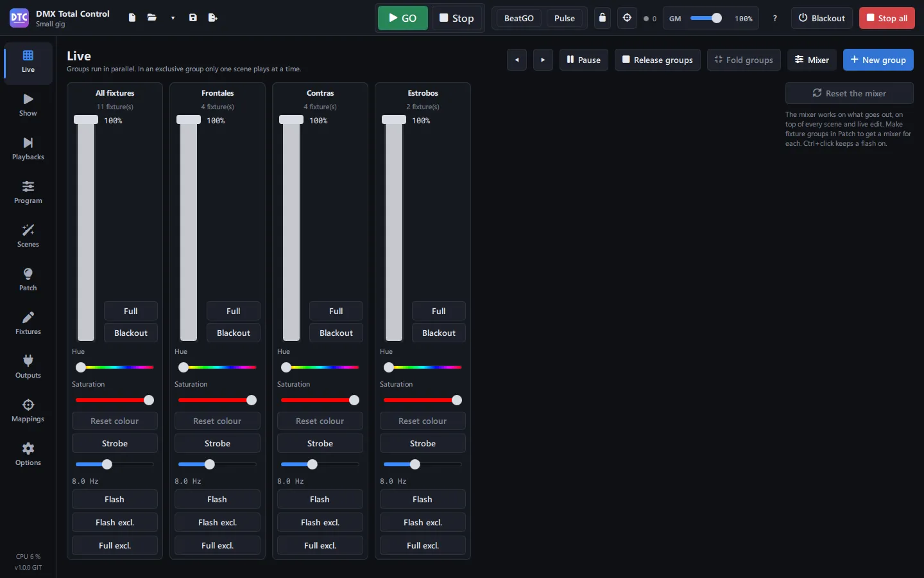Viewport: 924px width, 578px height.
Task: Create a New group
Action: (x=878, y=60)
